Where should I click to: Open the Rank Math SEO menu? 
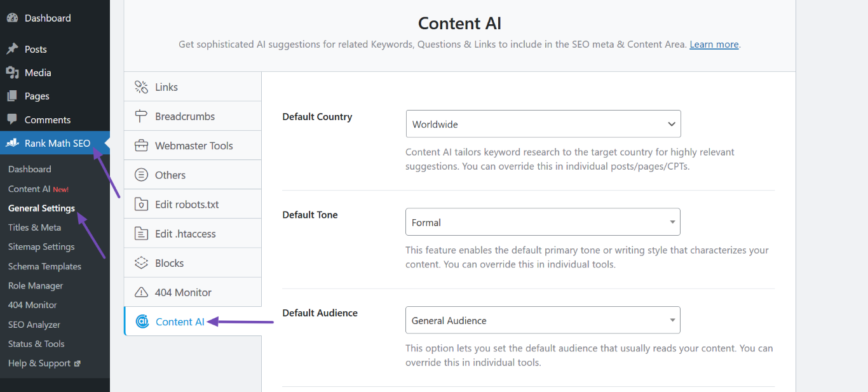[x=55, y=143]
